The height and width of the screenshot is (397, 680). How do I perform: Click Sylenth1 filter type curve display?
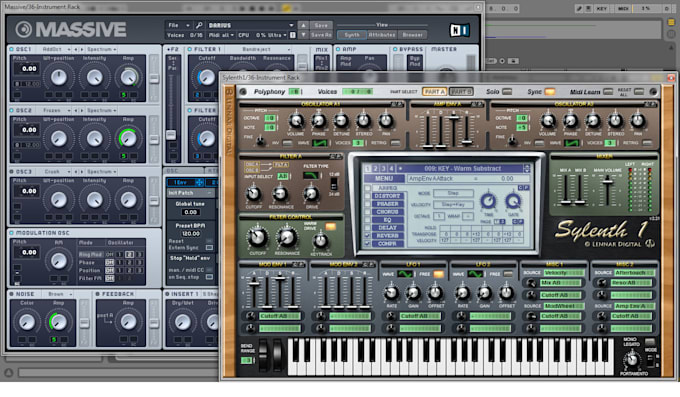(x=311, y=176)
